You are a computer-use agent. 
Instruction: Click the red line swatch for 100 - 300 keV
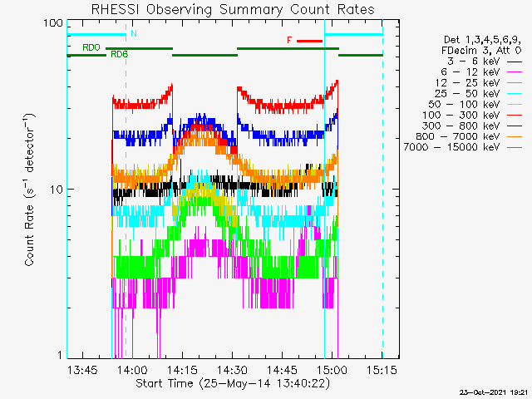pyautogui.click(x=515, y=116)
